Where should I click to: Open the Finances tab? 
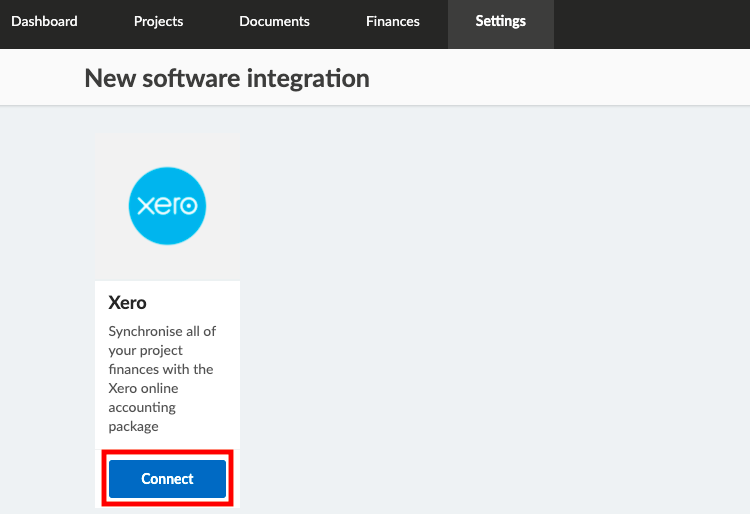point(393,22)
